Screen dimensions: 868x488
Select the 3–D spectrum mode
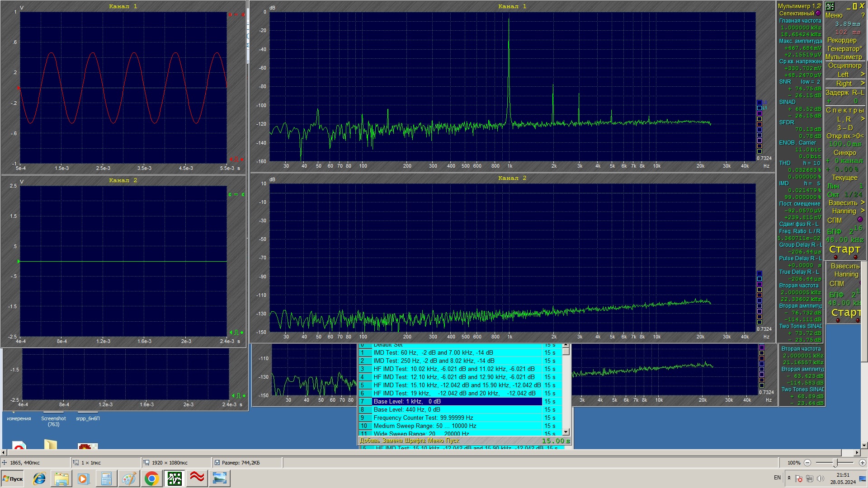coord(845,128)
